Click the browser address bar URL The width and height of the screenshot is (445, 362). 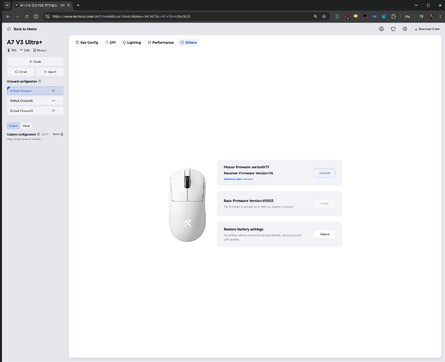(121, 16)
